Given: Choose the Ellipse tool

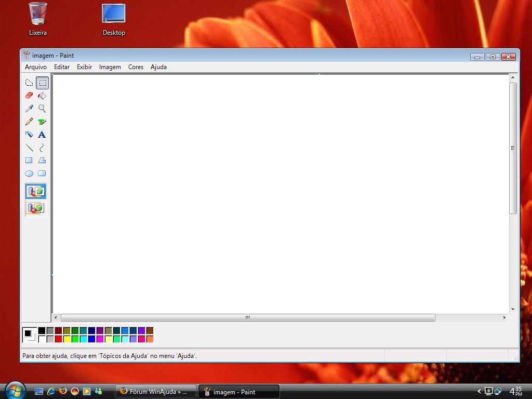Looking at the screenshot, I should click(29, 174).
